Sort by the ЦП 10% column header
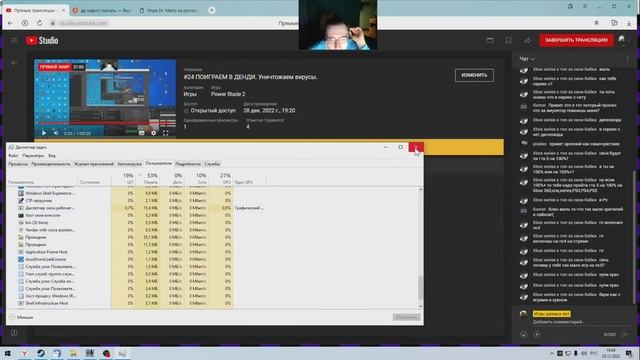Viewport: 640px width, 360px height. pos(124,178)
